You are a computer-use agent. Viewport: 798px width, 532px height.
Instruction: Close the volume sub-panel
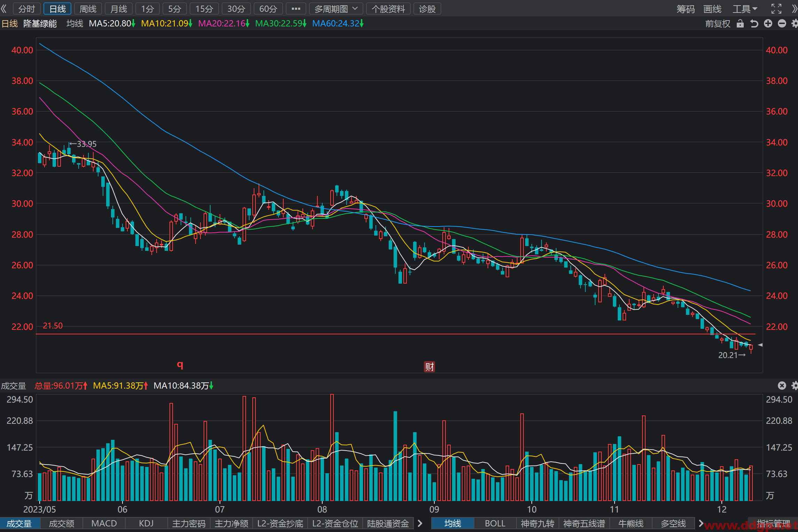[782, 386]
